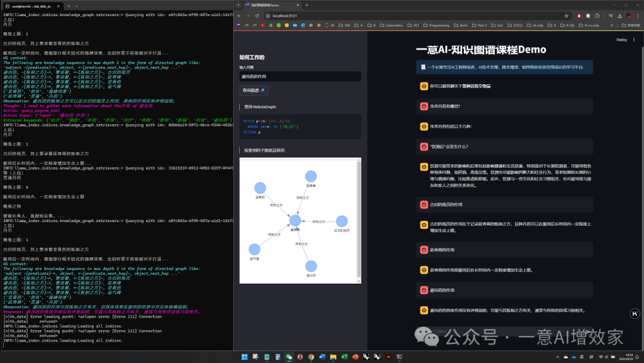The image size is (644, 363).
Task: Click the Chrome profile avatar
Action: [629, 16]
